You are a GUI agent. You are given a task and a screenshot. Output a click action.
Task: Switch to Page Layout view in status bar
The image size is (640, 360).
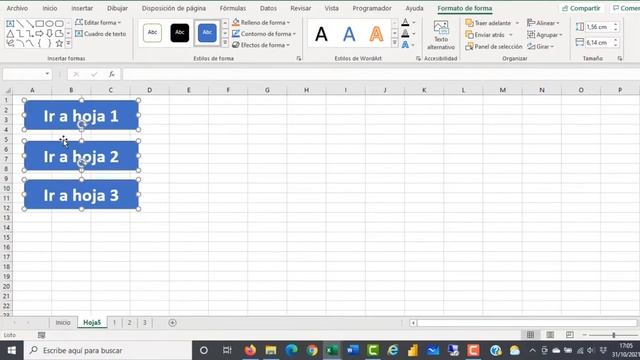[x=550, y=335]
